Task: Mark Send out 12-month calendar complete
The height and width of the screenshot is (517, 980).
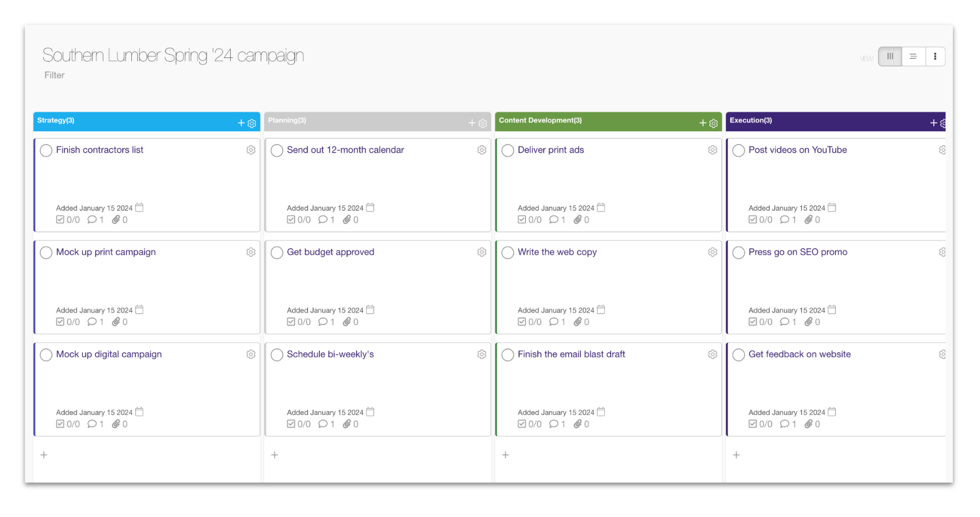Action: pyautogui.click(x=277, y=151)
